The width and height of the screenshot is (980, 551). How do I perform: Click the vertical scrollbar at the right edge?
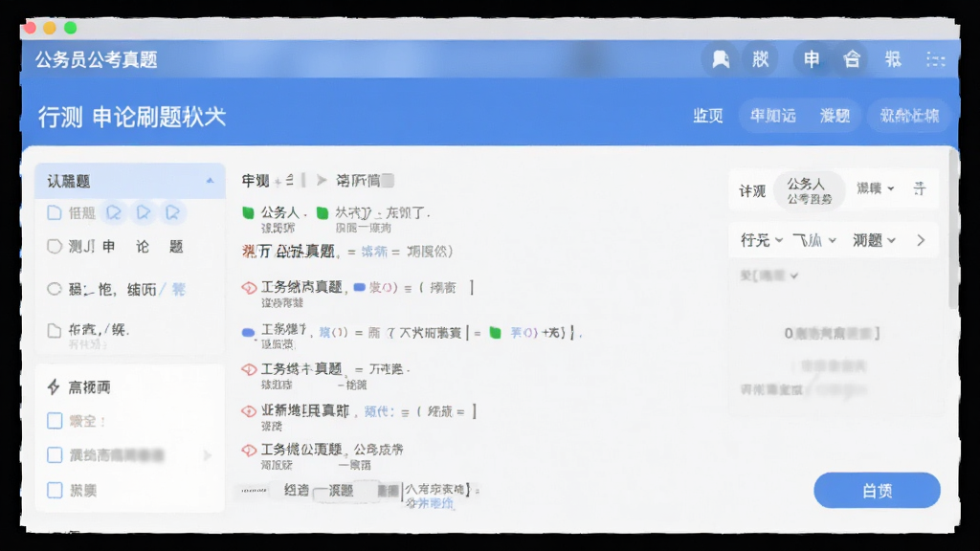click(x=953, y=228)
